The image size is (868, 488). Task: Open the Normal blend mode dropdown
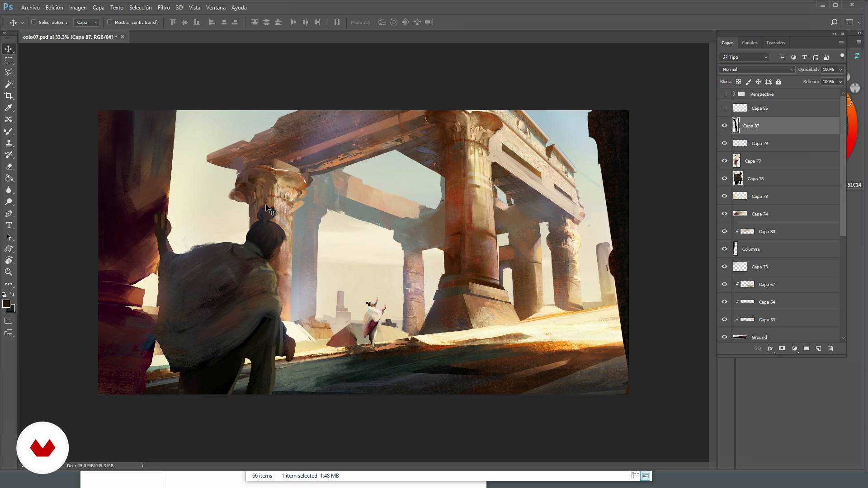757,69
